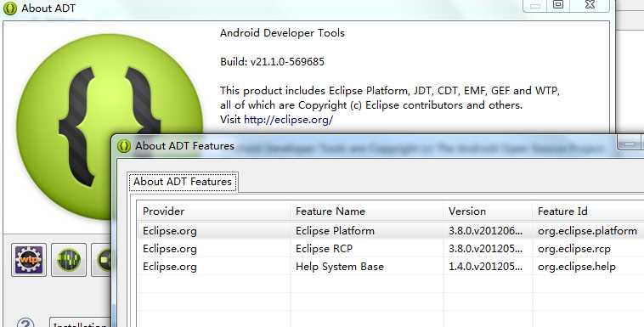Click the org.eclipse.platform feature id cell

[587, 230]
